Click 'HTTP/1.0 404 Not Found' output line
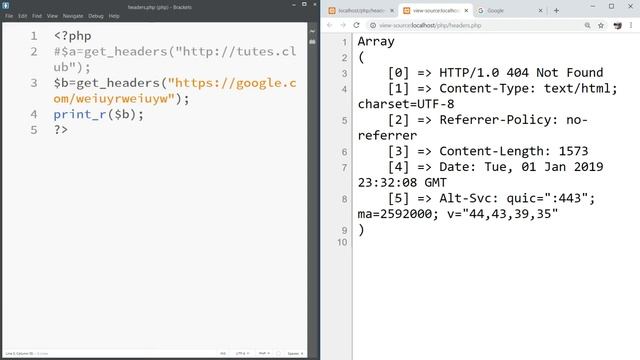Viewport: 640px width, 360px height. 521,73
